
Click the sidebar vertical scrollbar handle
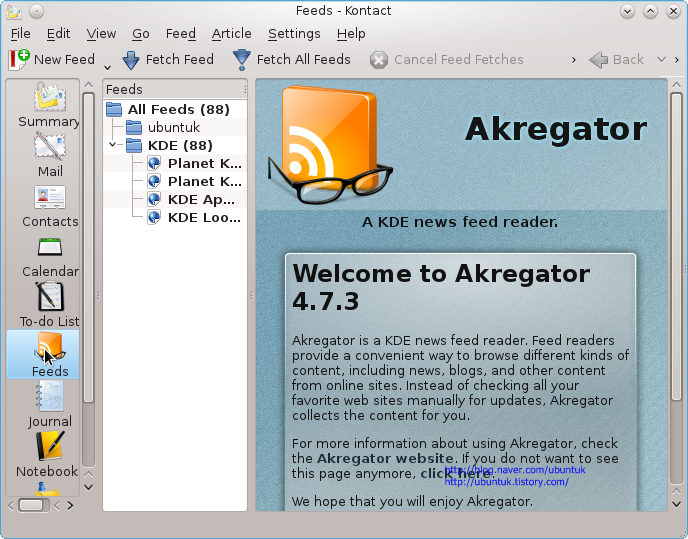click(x=89, y=248)
